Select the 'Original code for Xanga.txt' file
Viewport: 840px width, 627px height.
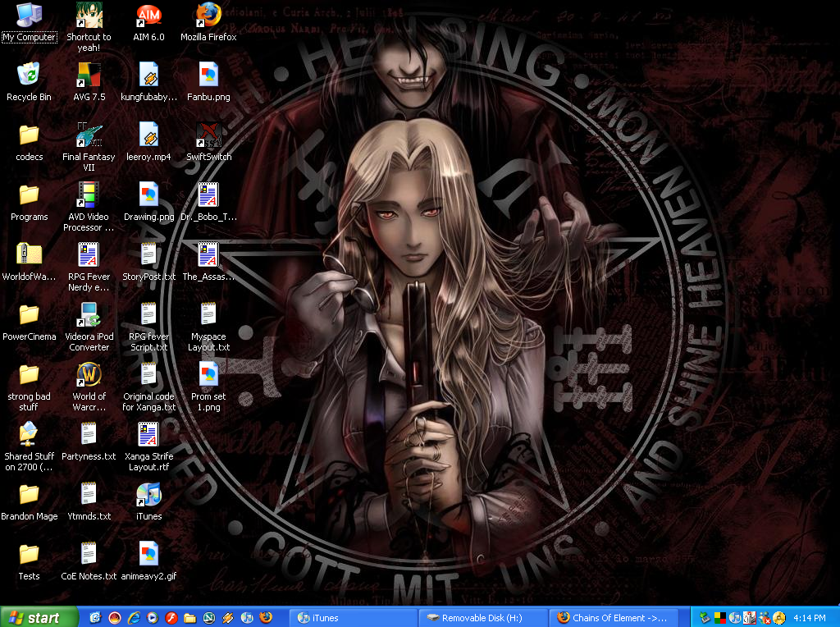tap(148, 386)
